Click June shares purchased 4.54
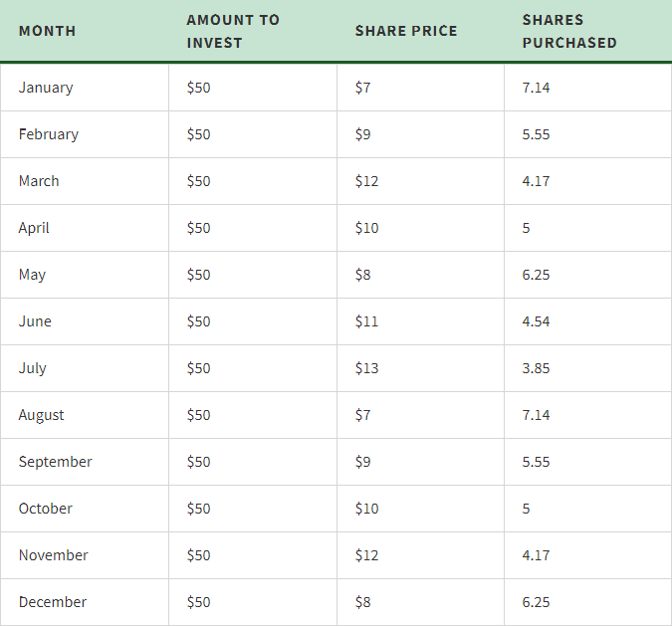672x626 pixels. point(536,321)
